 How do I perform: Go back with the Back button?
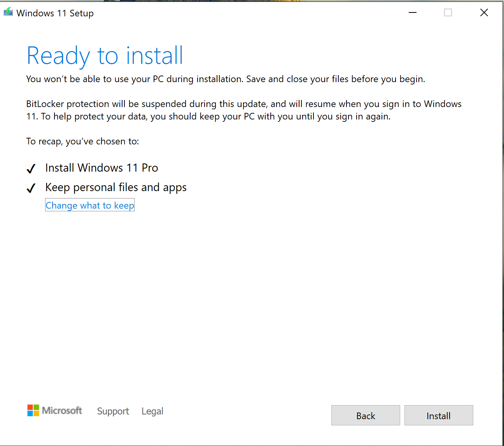(366, 415)
